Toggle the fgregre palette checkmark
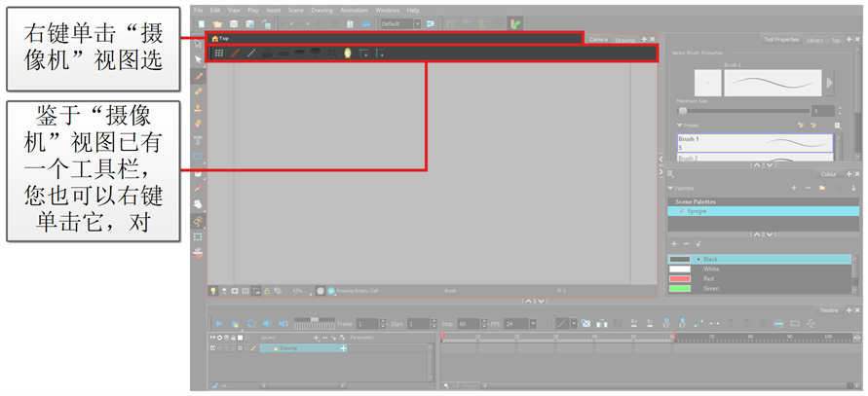Image resolution: width=868 pixels, height=396 pixels. coord(682,210)
